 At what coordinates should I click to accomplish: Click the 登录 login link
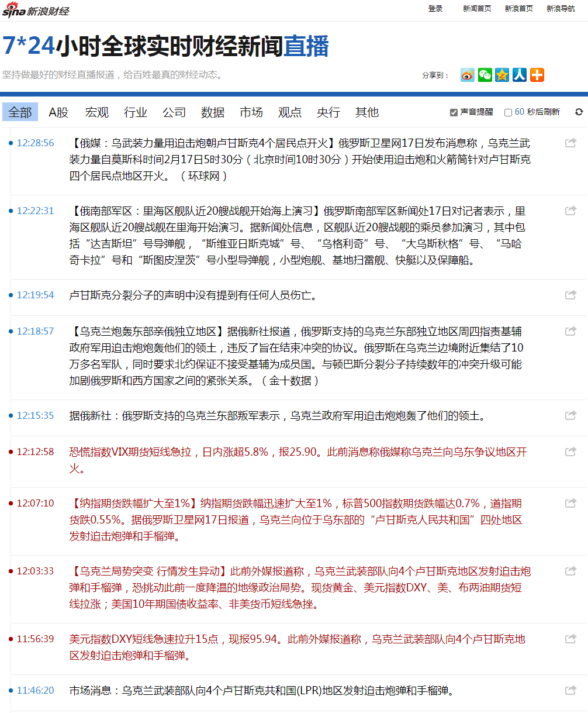coord(435,9)
